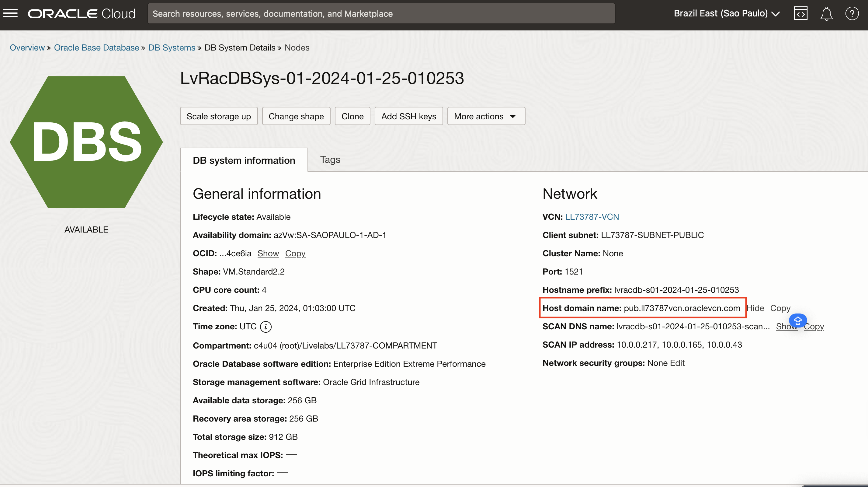
Task: Focus the resource search field
Action: click(x=381, y=13)
